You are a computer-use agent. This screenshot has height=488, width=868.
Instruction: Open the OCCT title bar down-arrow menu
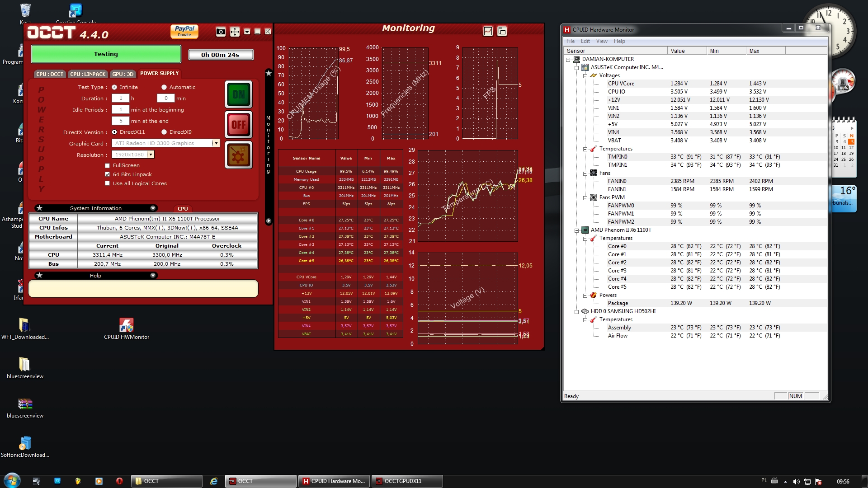247,32
